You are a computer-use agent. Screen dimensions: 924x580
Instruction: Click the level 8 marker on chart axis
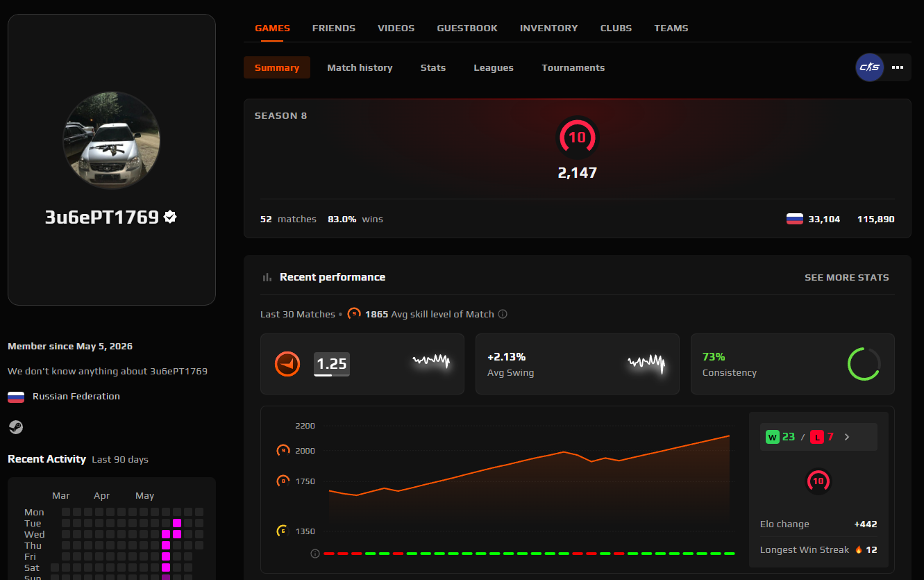283,481
